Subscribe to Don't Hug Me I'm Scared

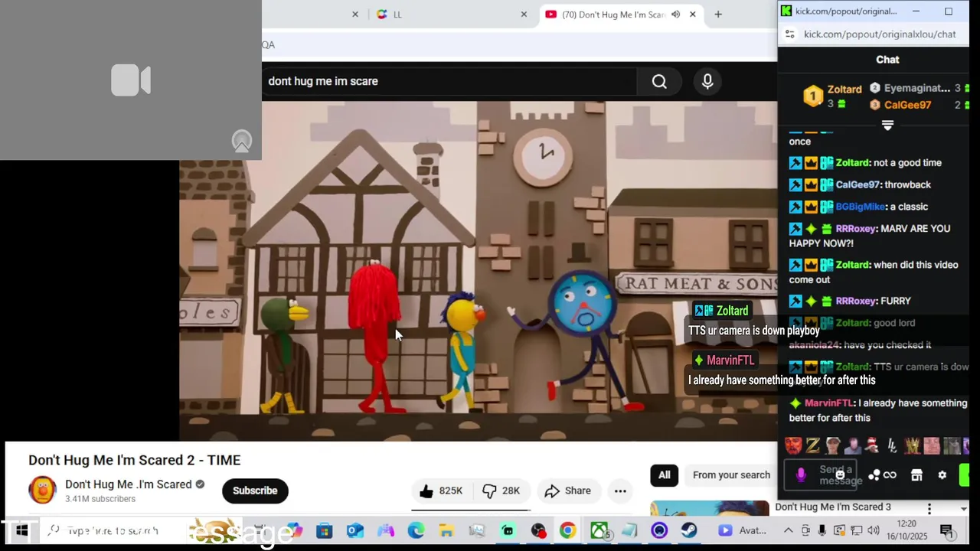pos(255,491)
